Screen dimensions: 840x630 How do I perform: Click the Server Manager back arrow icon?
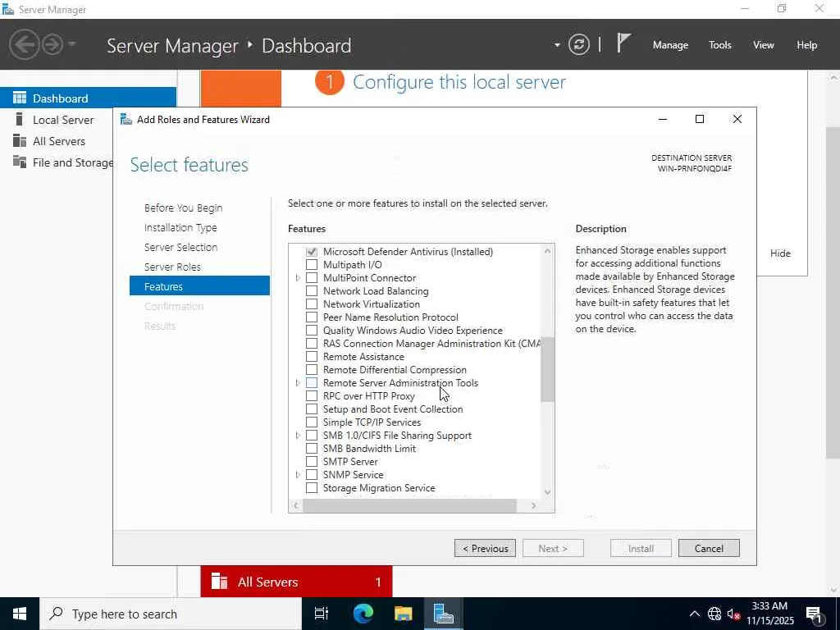coord(24,44)
